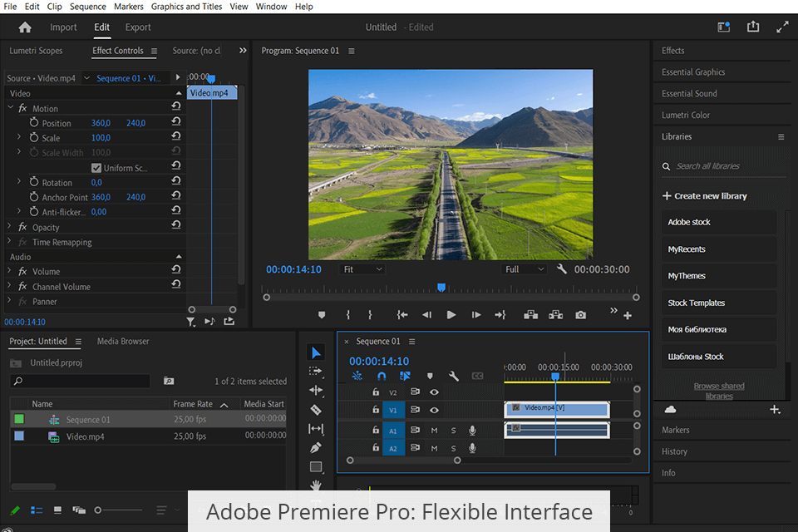
Task: Click the Export Frame camera icon
Action: (x=580, y=315)
